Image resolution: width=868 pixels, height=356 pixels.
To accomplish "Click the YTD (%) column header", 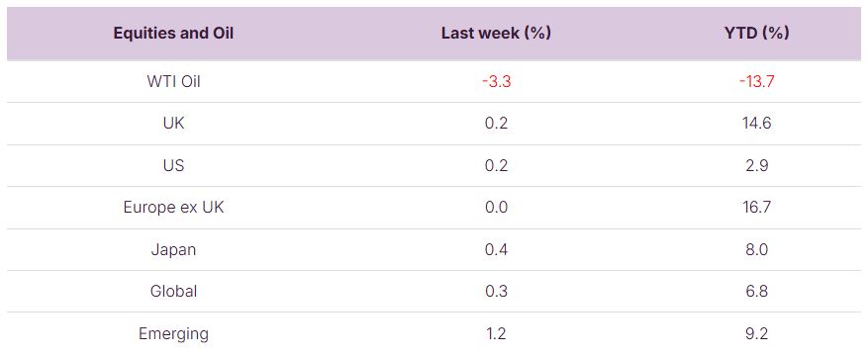I will [x=757, y=34].
